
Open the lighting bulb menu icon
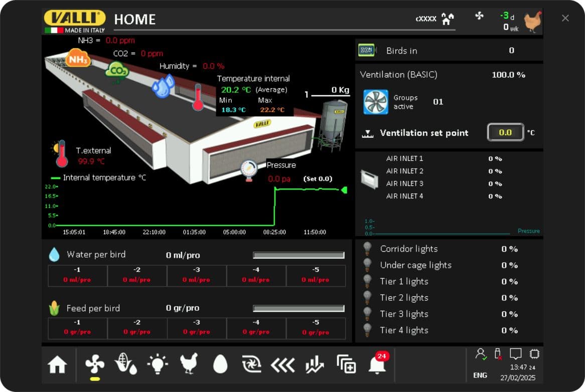point(158,364)
